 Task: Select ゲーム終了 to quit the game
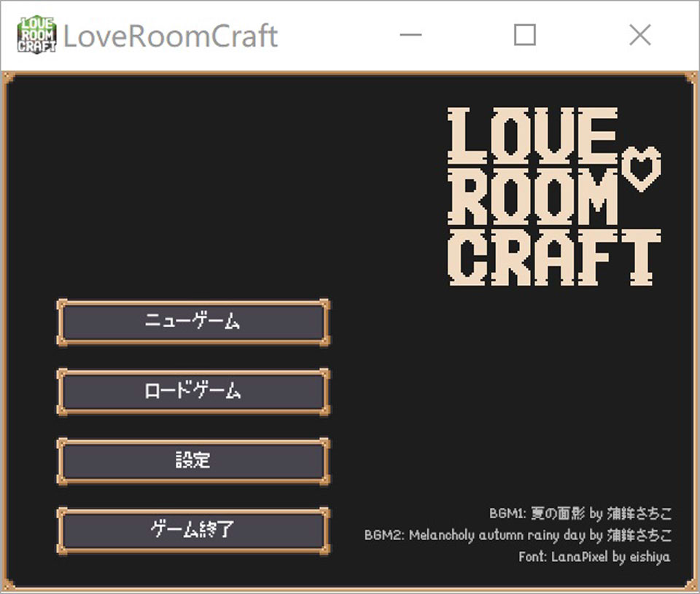pos(192,530)
